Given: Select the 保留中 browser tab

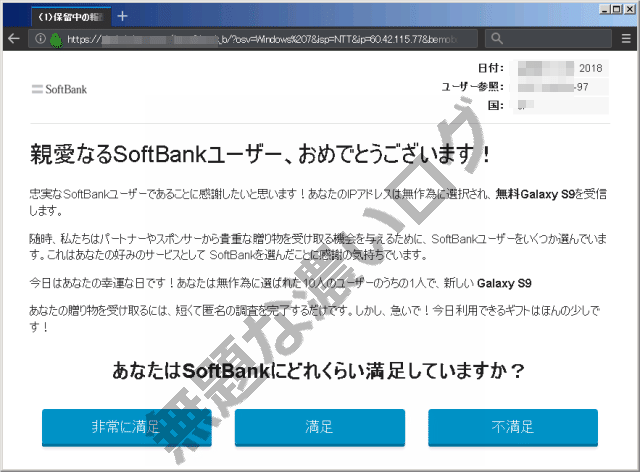Looking at the screenshot, I should click(x=71, y=17).
